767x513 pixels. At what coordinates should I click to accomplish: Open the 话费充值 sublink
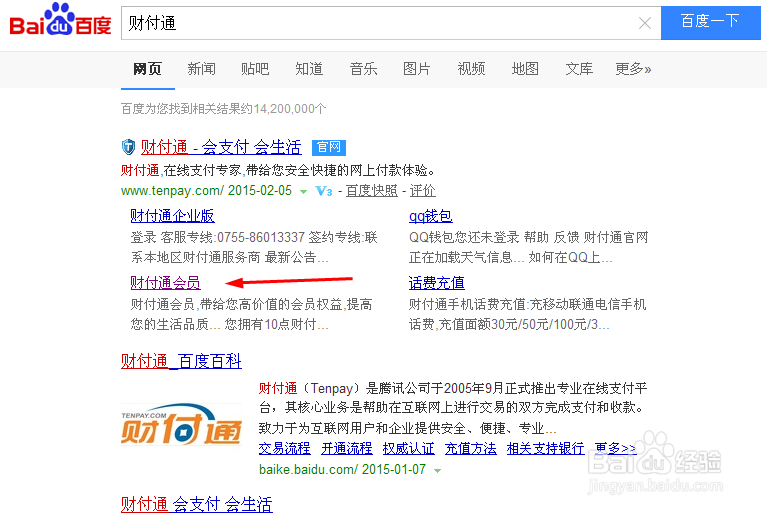click(x=436, y=283)
